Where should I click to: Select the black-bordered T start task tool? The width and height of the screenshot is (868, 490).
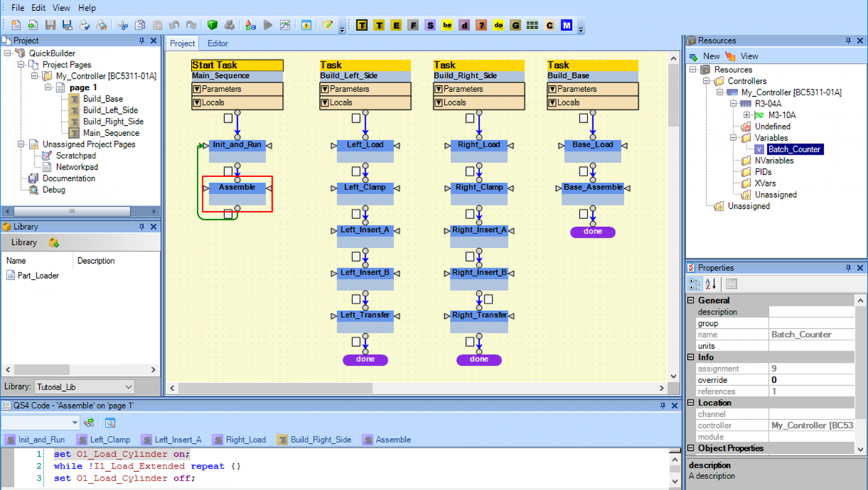(362, 25)
